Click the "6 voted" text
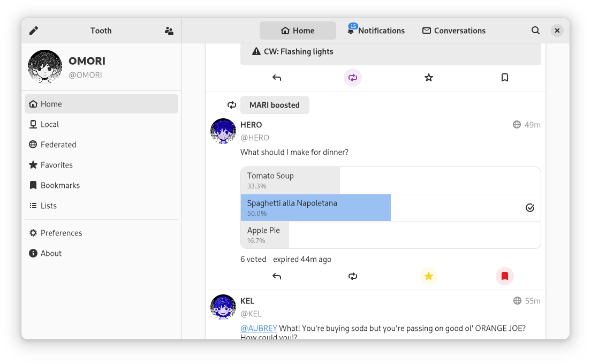 [x=253, y=259]
